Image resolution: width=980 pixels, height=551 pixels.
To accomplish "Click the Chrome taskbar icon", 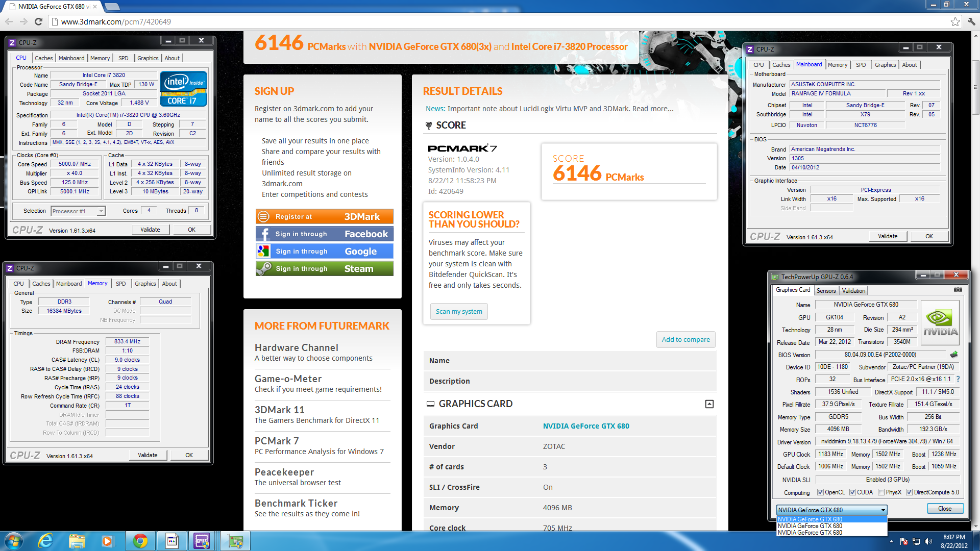I will coord(140,541).
